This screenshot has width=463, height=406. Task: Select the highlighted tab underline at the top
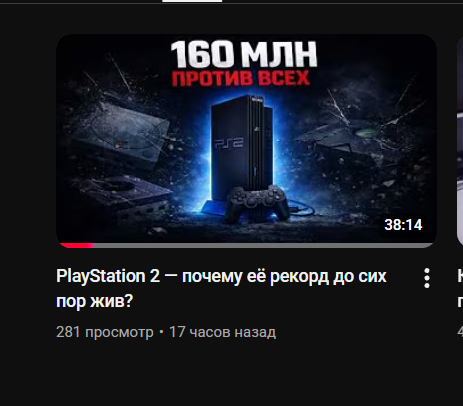pyautogui.click(x=192, y=1)
